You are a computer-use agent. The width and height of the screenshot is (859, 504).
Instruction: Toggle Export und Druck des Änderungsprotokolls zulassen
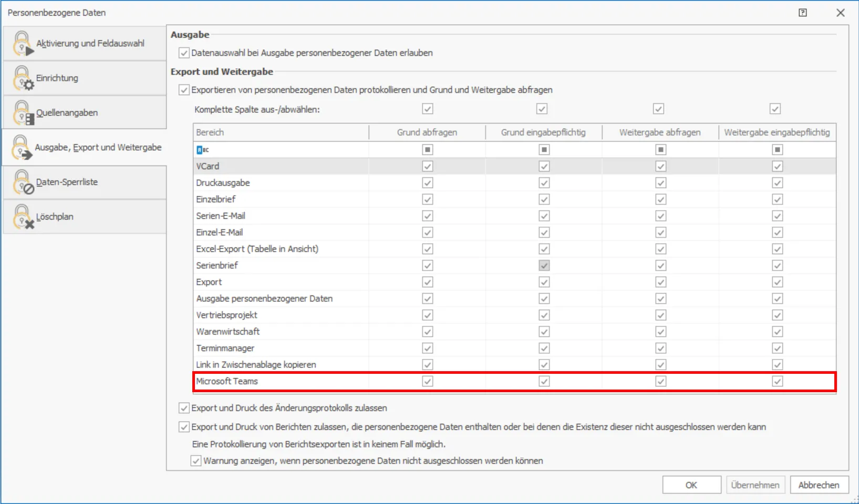click(184, 408)
